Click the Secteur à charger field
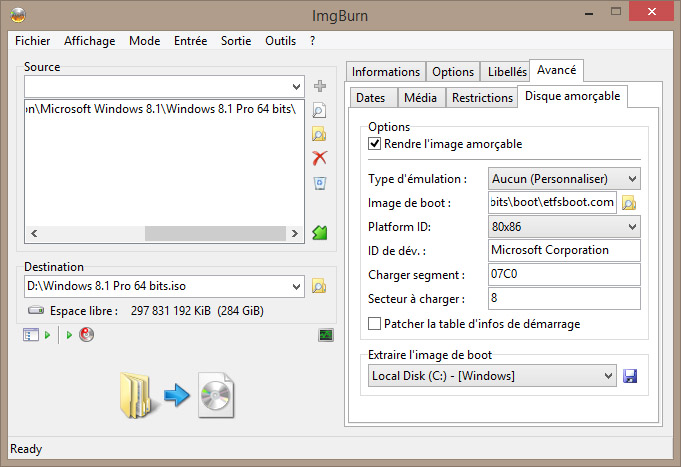 point(564,298)
